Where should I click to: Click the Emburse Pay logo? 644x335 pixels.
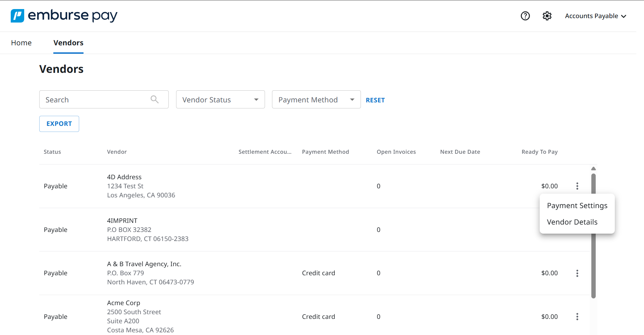(x=64, y=15)
